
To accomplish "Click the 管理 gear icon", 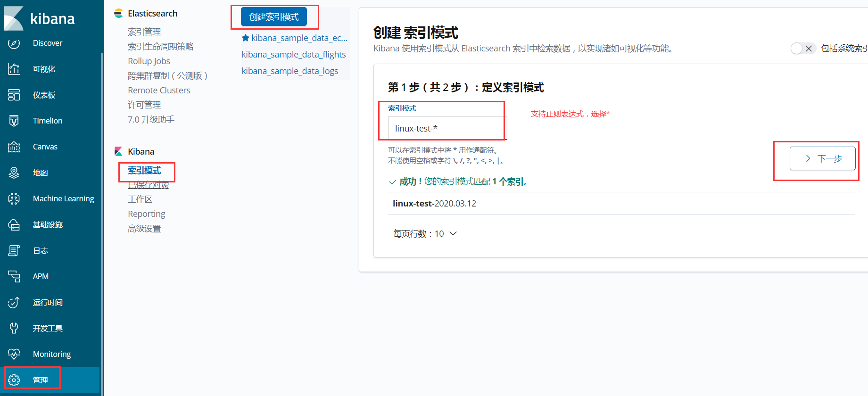I will click(x=14, y=380).
